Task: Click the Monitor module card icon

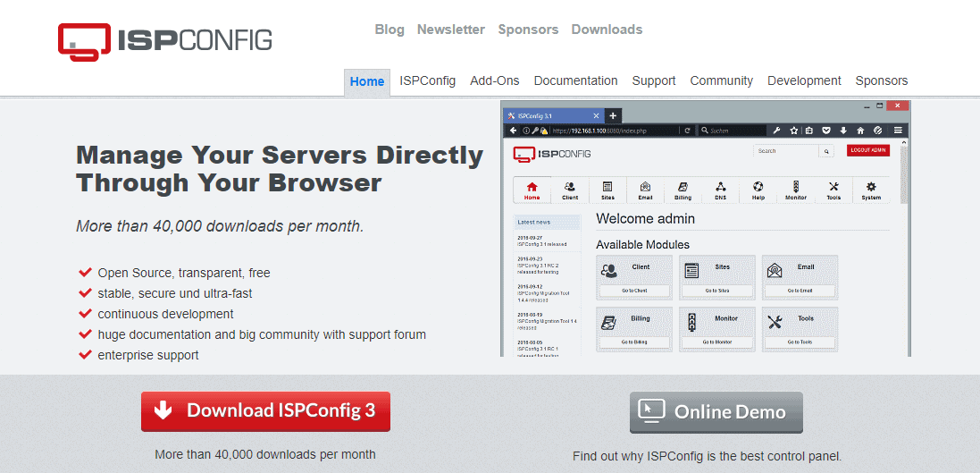Action: tap(691, 322)
